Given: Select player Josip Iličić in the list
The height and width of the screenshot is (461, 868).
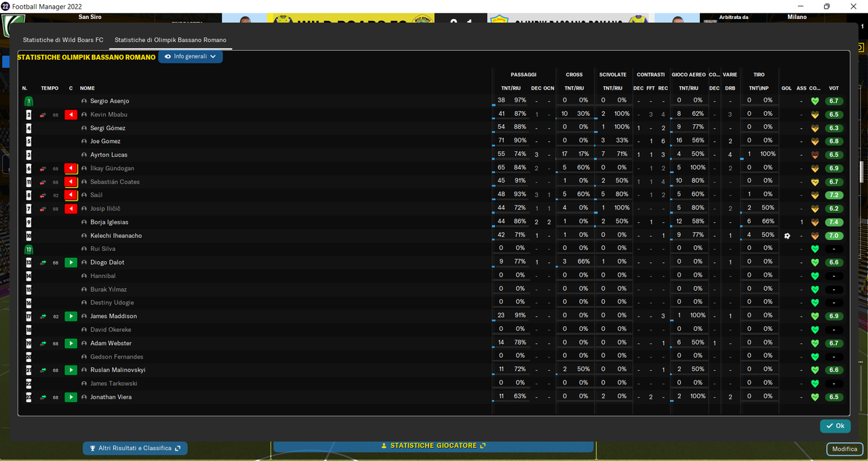Looking at the screenshot, I should pyautogui.click(x=105, y=209).
